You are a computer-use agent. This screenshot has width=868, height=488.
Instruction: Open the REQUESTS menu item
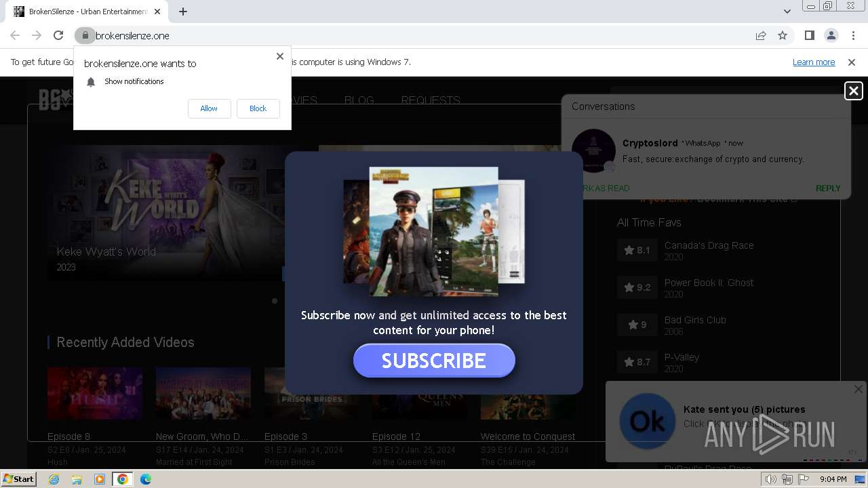click(431, 100)
